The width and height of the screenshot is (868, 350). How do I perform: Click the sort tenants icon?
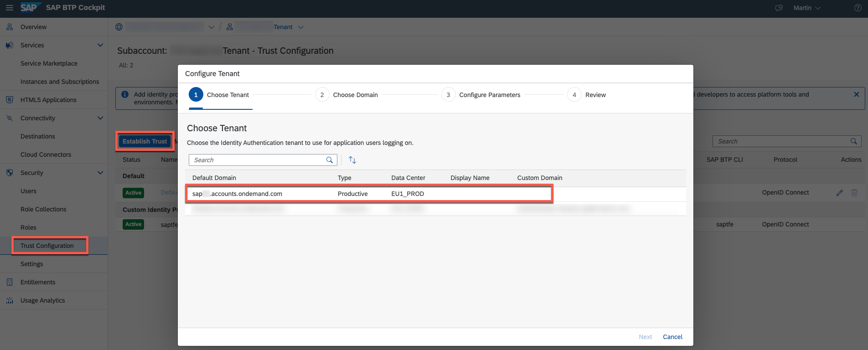(x=352, y=160)
